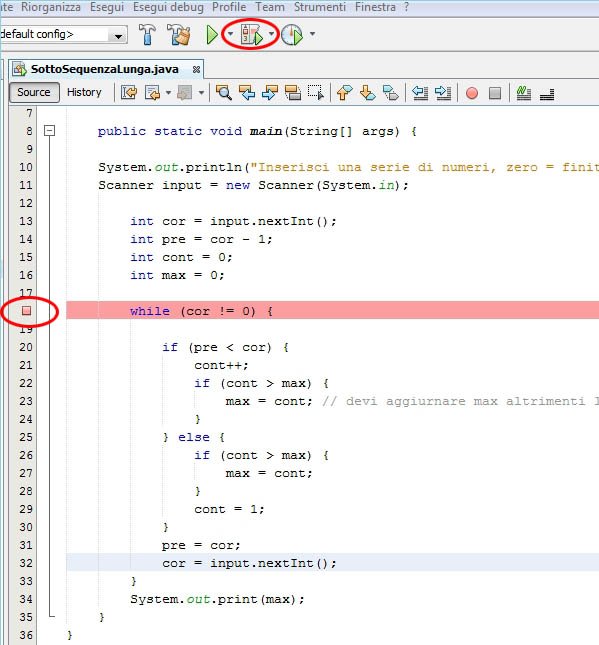Click the greyed editor navigate Forward icon
599x645 pixels.
pyautogui.click(x=184, y=93)
